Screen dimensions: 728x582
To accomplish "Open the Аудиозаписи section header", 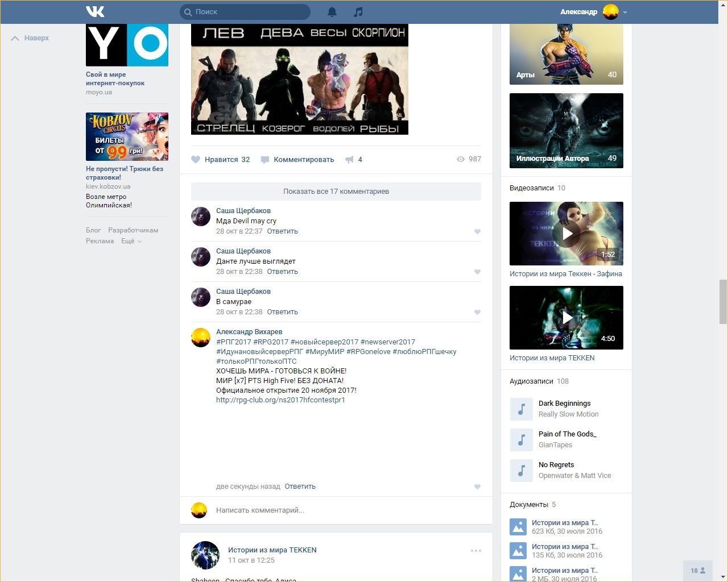I will pyautogui.click(x=539, y=381).
